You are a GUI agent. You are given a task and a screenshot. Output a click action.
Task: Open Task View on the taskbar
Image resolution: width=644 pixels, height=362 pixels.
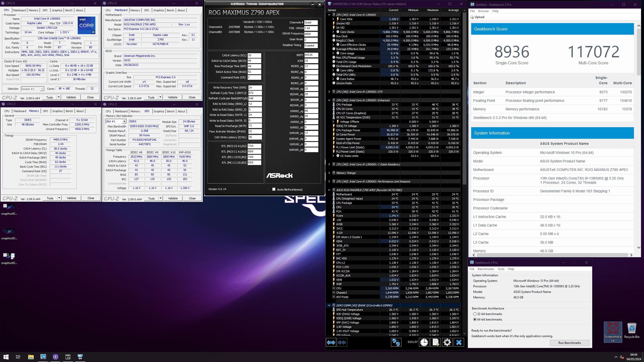18,357
